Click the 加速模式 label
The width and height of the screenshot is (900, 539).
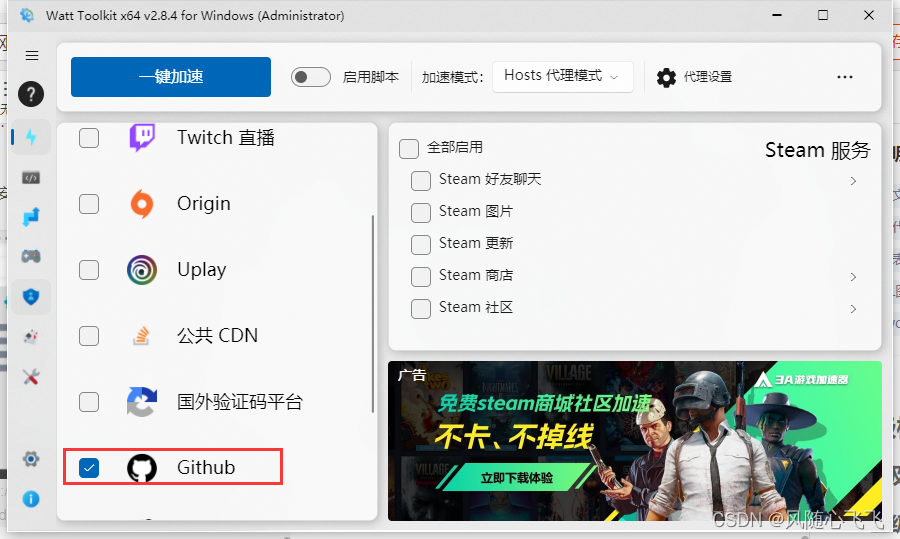(x=452, y=77)
